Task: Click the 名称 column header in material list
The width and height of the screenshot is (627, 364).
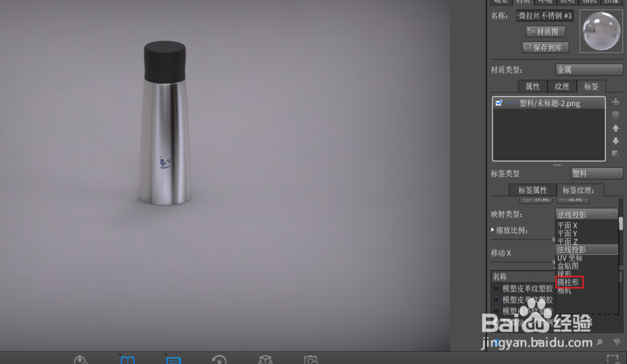Action: click(523, 276)
